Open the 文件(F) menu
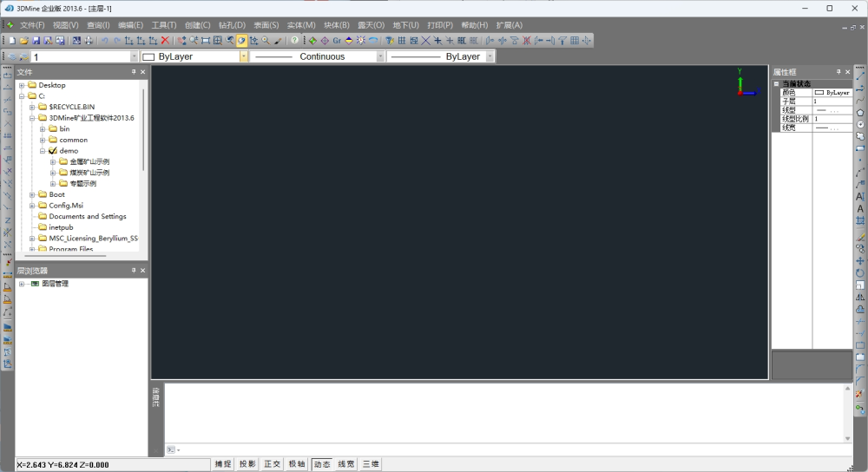The image size is (868, 472). coord(32,25)
